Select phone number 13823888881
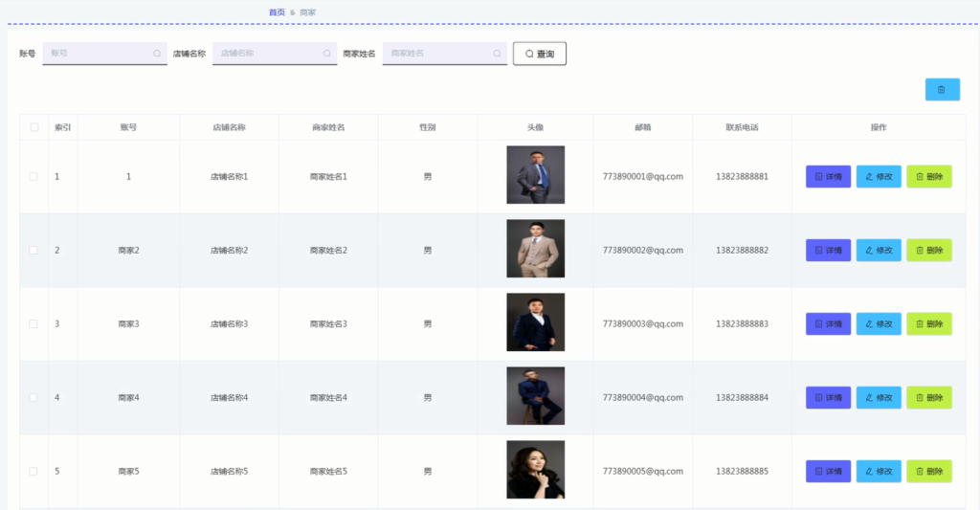The width and height of the screenshot is (980, 510). tap(742, 177)
